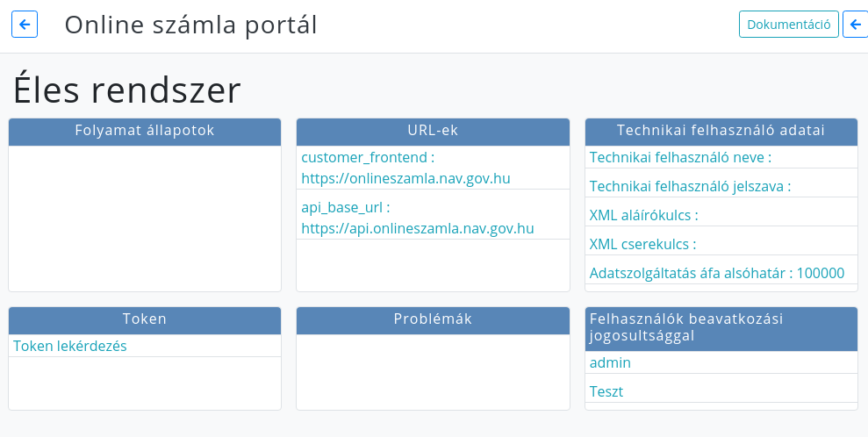Select Technikai felhasználó neve row

721,157
